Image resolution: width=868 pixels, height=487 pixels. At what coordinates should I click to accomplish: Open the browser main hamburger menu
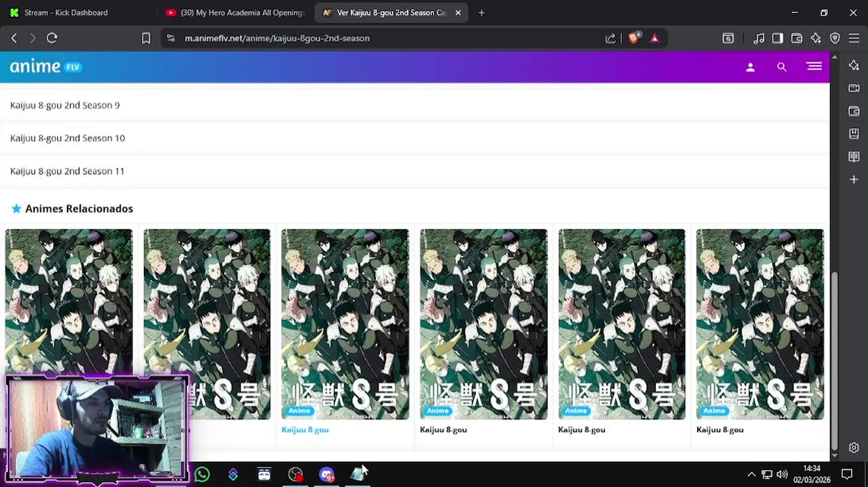[x=854, y=39]
